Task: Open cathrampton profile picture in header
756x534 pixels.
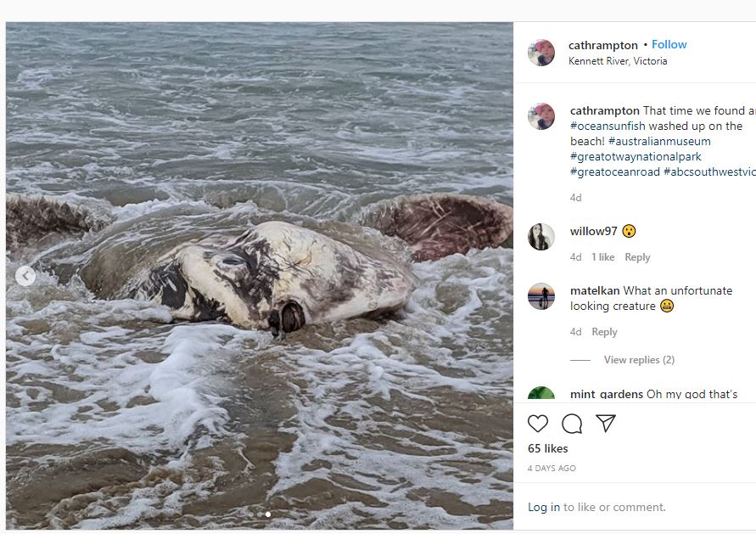Action: [541, 53]
